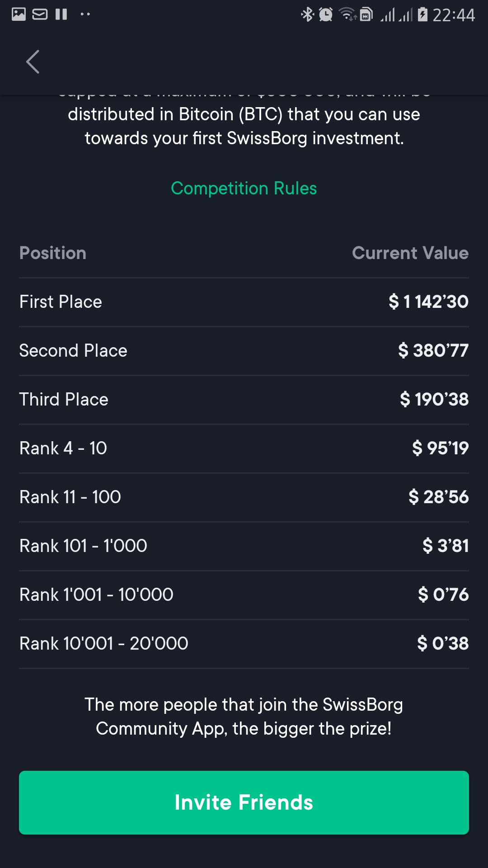Tap the Current Value column header
The width and height of the screenshot is (488, 868).
[410, 253]
